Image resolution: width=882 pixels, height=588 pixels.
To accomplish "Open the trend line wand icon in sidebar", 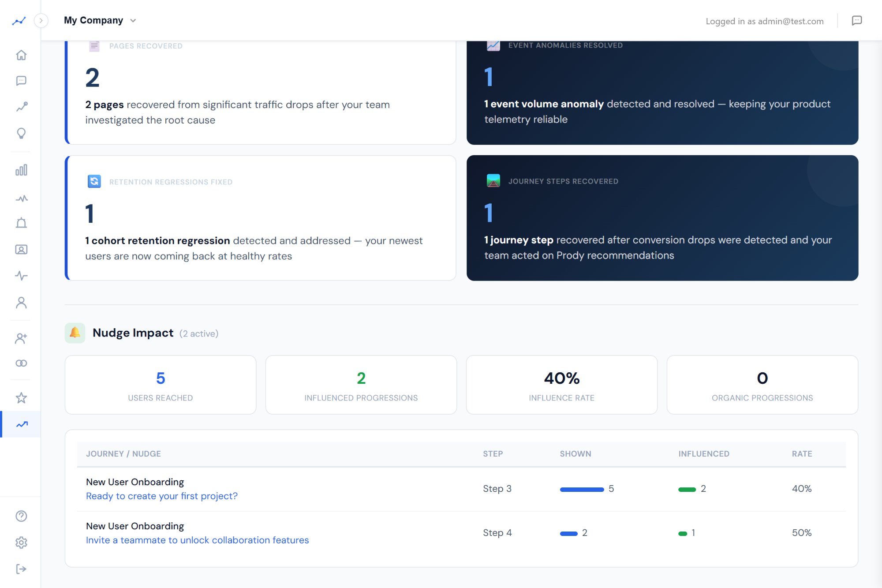I will [21, 107].
